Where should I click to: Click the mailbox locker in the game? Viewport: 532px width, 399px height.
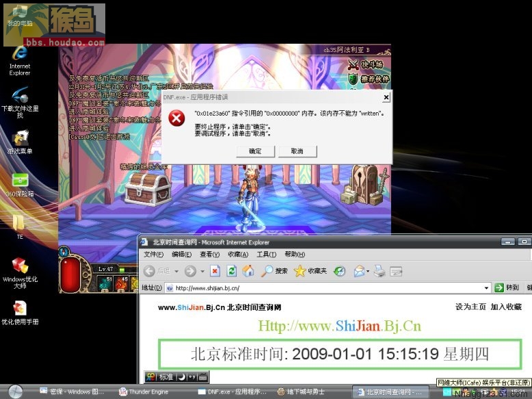pyautogui.click(x=364, y=184)
